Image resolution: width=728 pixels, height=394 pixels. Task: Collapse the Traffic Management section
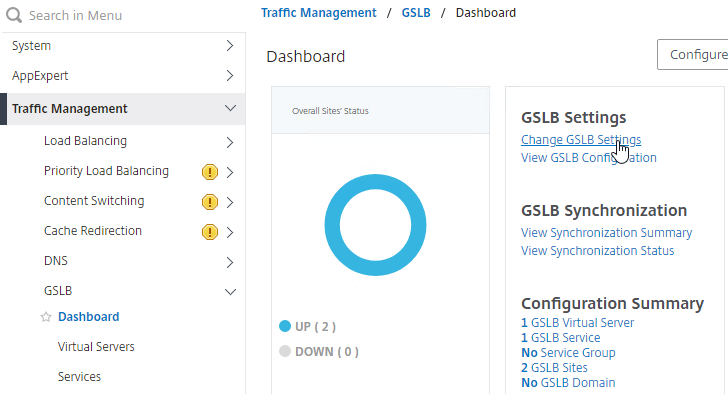(230, 108)
